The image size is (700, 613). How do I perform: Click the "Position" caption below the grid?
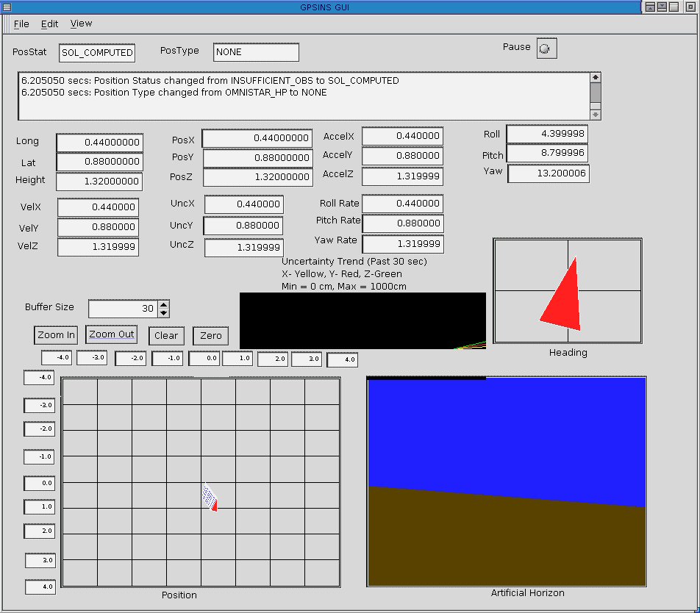pyautogui.click(x=179, y=595)
